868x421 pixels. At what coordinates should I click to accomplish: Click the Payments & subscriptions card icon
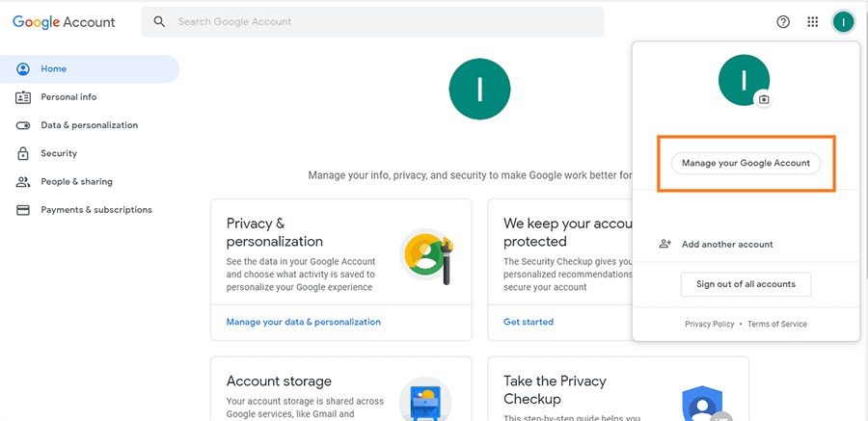click(x=23, y=210)
